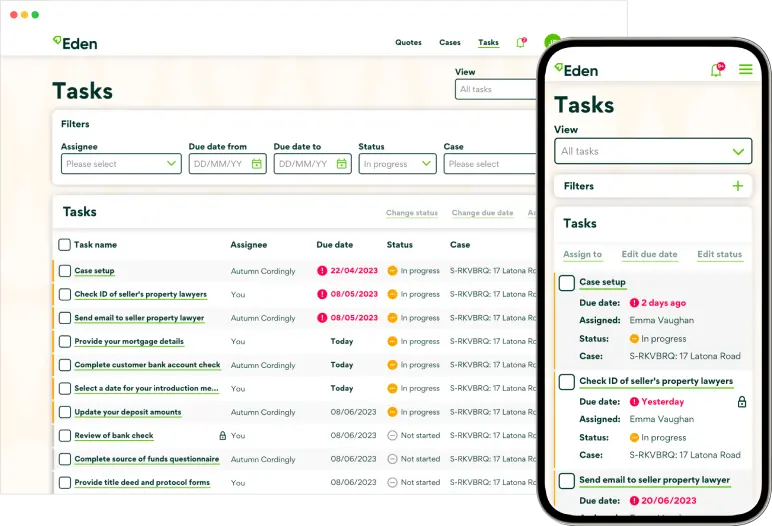The image size is (772, 526).
Task: Go to Cases in top navigation
Action: click(450, 43)
